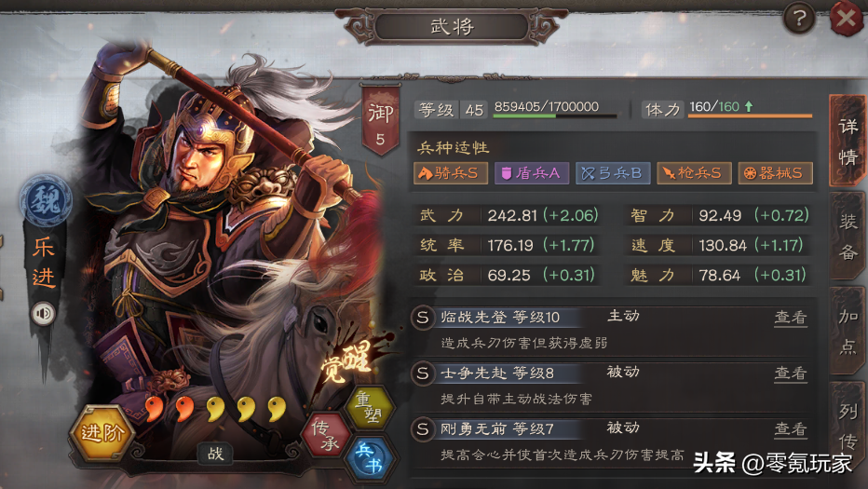Click the 进阶 advance hexagon button
Screen dimensions: 868x489
coord(102,433)
